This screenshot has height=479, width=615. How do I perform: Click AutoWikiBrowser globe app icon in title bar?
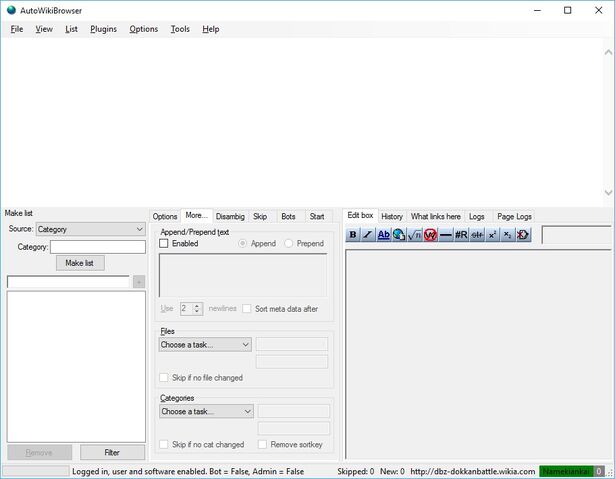[11, 10]
